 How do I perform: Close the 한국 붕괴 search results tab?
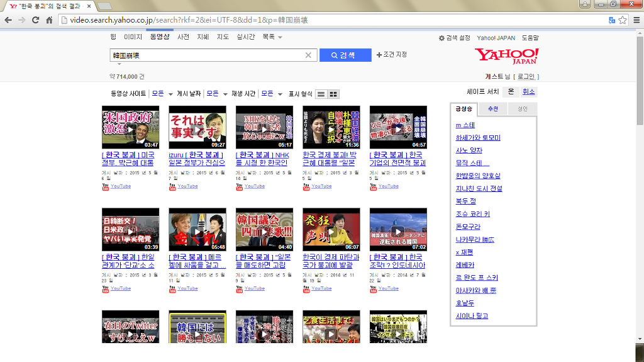(x=89, y=6)
